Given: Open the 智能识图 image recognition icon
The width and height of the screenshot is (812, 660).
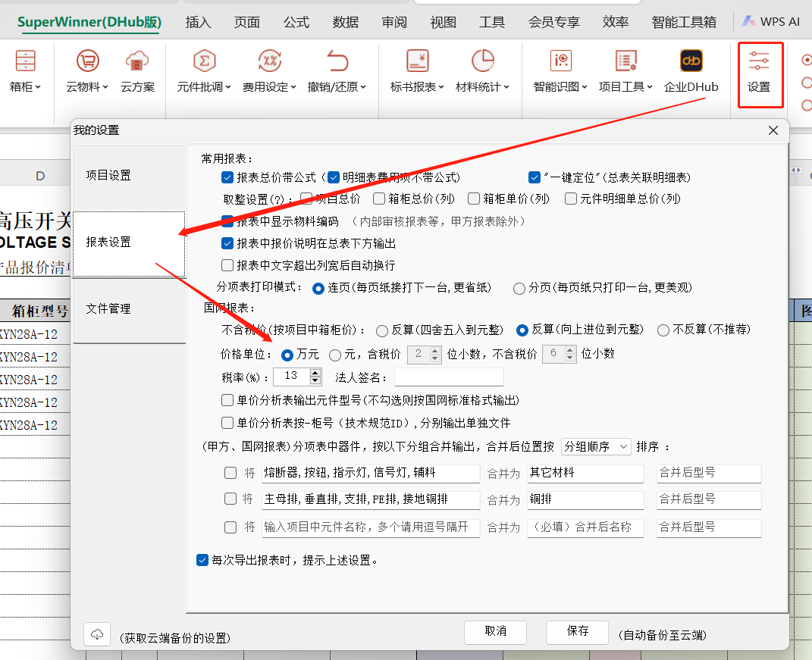Looking at the screenshot, I should (561, 61).
